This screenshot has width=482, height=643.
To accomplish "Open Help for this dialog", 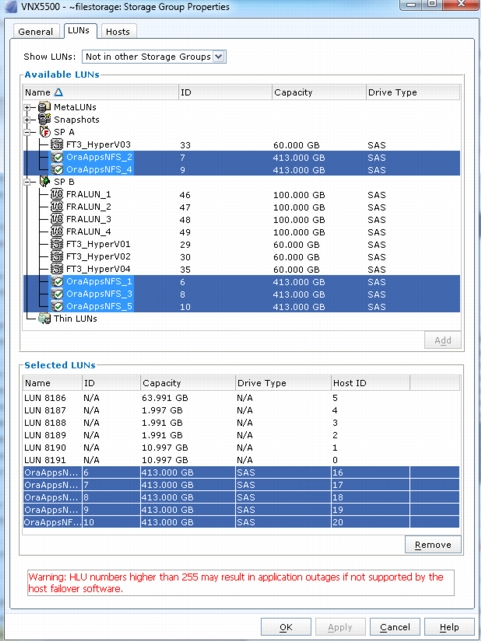I will 449,627.
